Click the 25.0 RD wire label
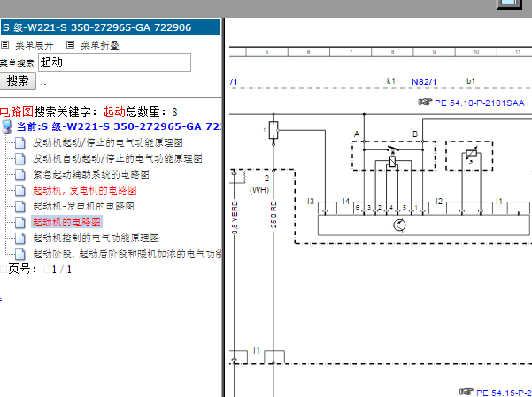Screen dimensions: 532x397 tap(274, 214)
